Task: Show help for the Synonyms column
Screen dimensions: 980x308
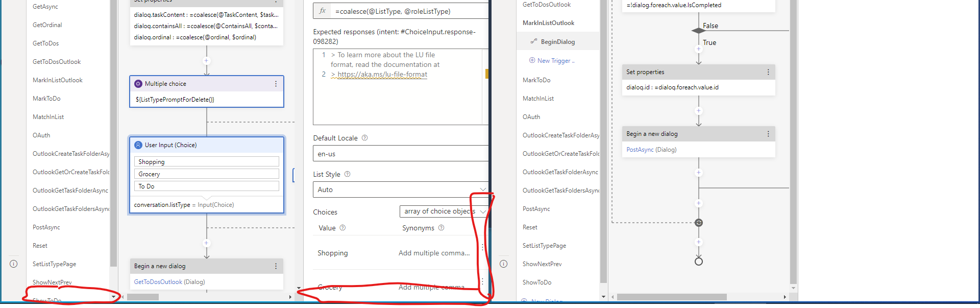Action: (x=442, y=228)
